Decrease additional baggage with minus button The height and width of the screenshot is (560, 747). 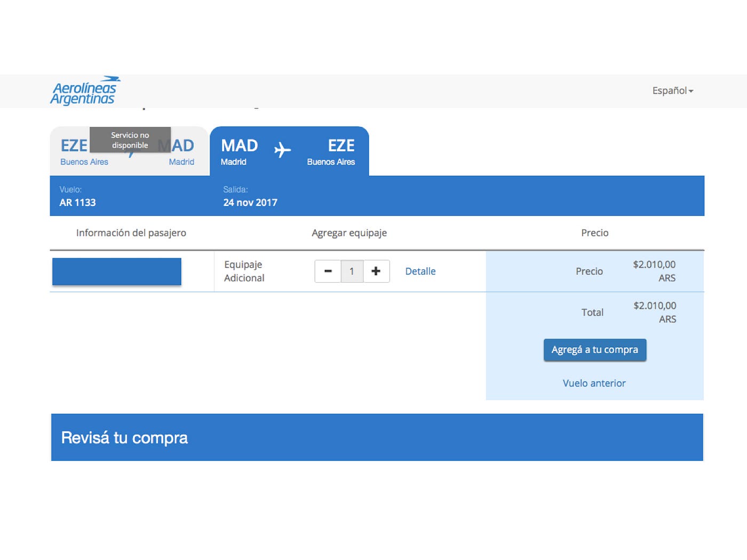click(x=328, y=271)
